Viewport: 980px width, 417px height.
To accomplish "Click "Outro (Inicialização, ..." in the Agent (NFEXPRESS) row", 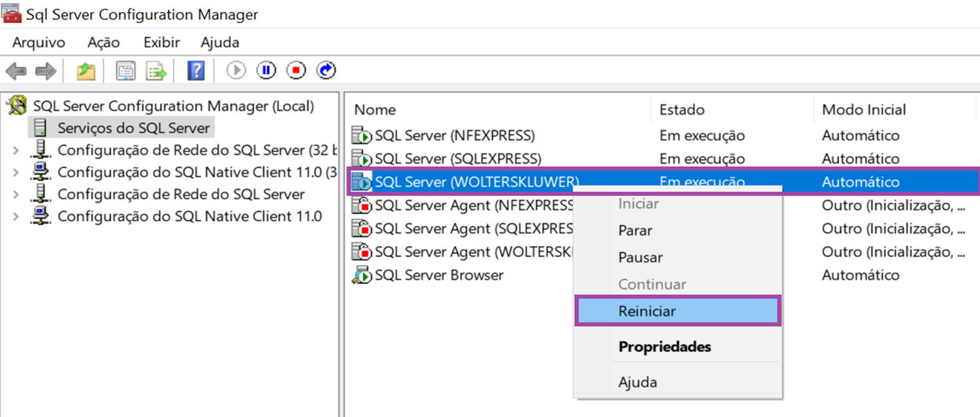I will [x=894, y=206].
